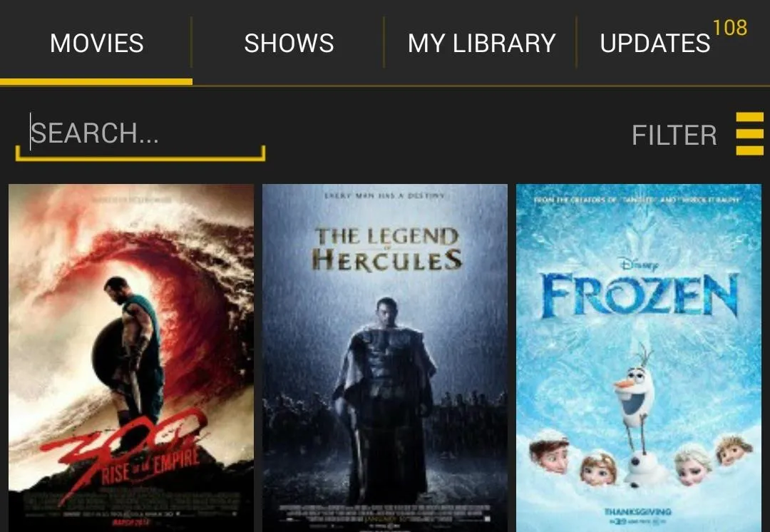Tap the 108 updates count badge

[730, 28]
